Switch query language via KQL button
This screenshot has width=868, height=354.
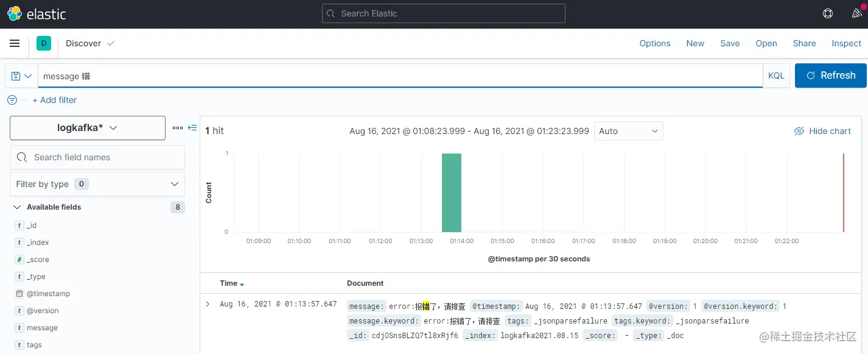point(776,76)
